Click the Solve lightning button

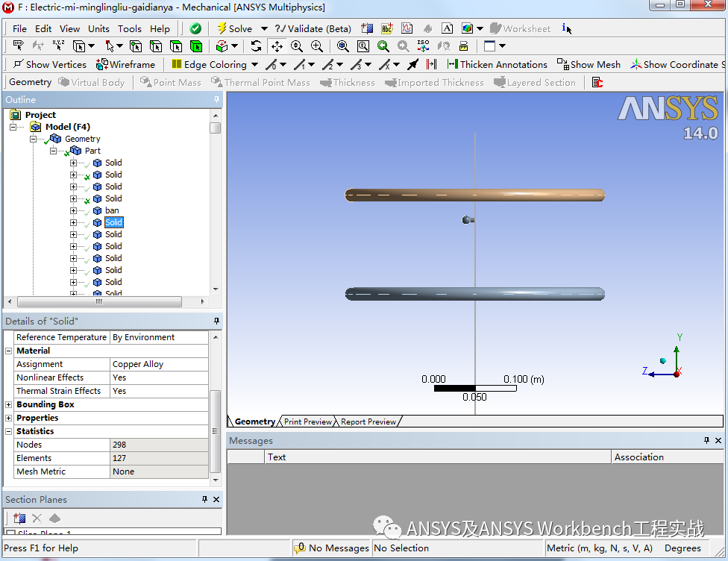235,29
